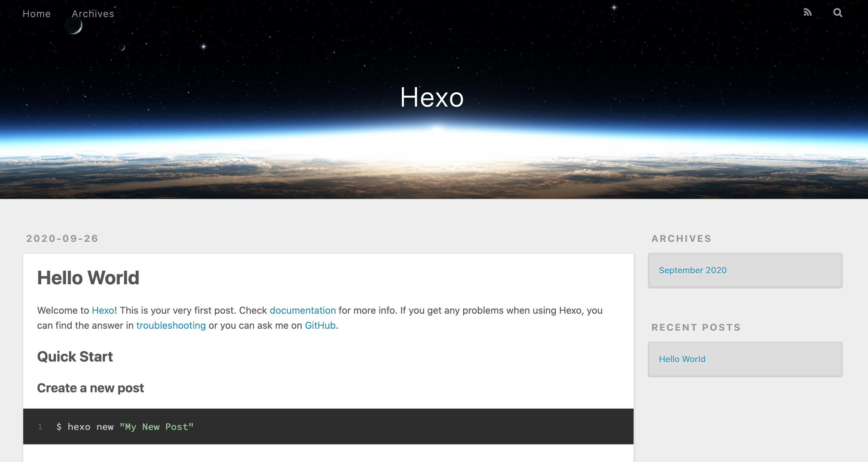Open the documentation link
This screenshot has height=462, width=868.
pyautogui.click(x=303, y=310)
